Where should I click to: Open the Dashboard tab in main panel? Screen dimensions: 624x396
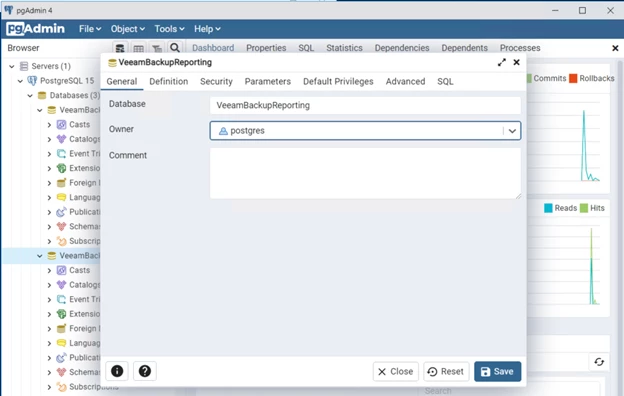[213, 48]
